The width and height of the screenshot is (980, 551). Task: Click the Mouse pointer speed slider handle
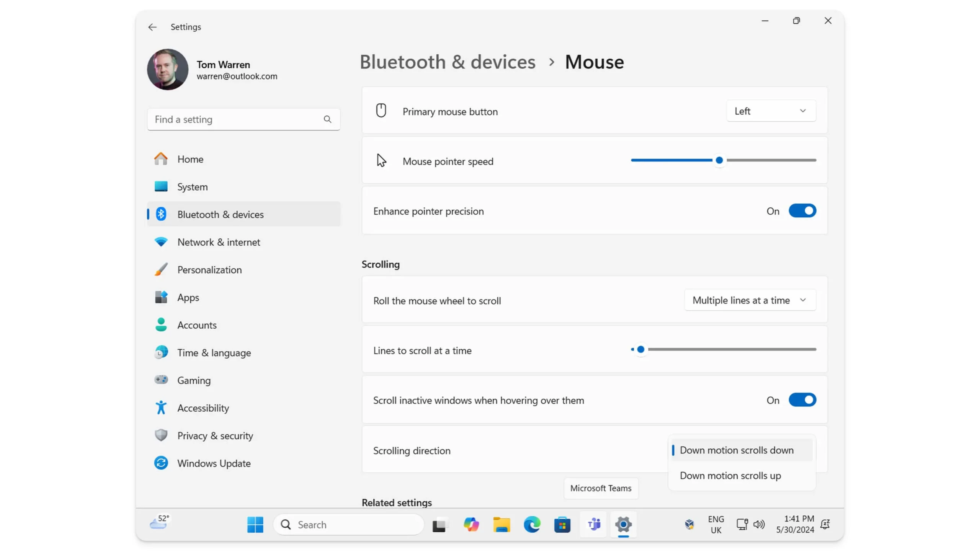pyautogui.click(x=719, y=160)
